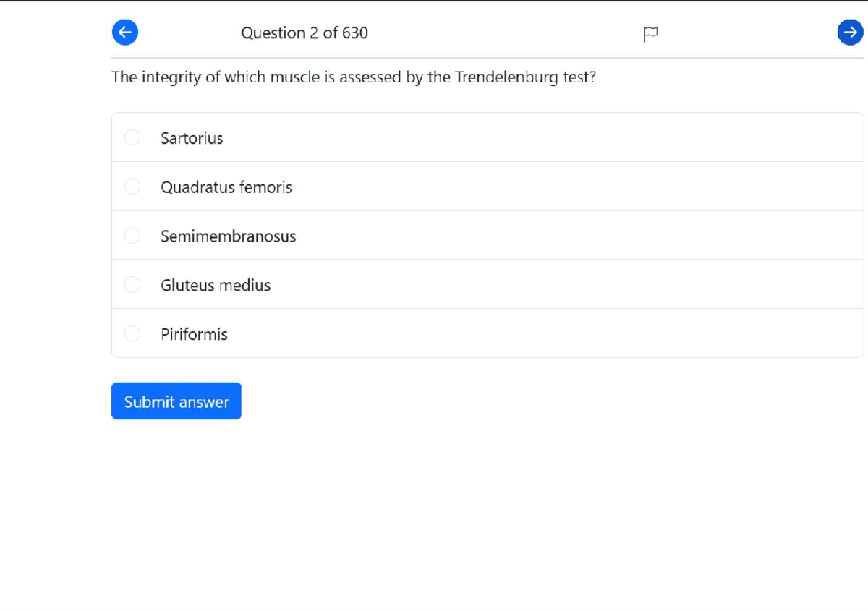
Task: Click the 'Gluteus medius' answer text
Action: click(x=216, y=286)
